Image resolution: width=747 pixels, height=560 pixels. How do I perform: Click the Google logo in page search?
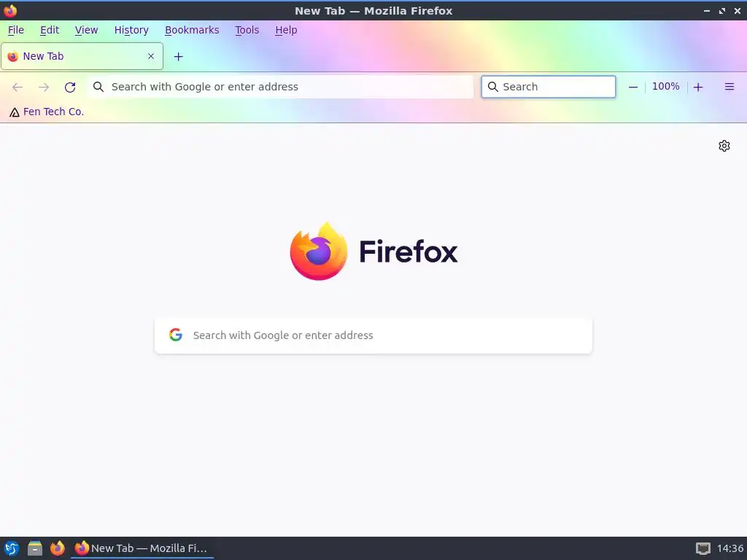coord(176,335)
